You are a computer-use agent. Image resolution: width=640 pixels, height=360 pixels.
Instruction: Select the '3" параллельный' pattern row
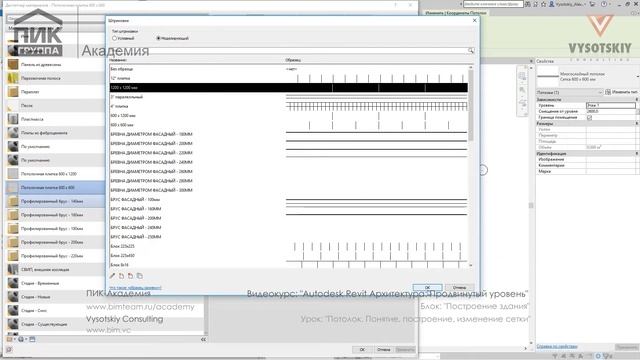click(x=289, y=97)
